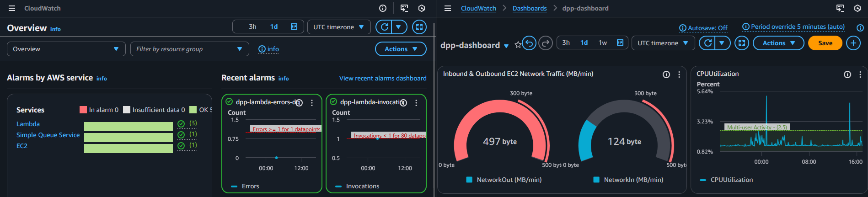Image resolution: width=868 pixels, height=197 pixels.
Task: Click Period override 5 minutes (auto)
Action: [x=793, y=27]
